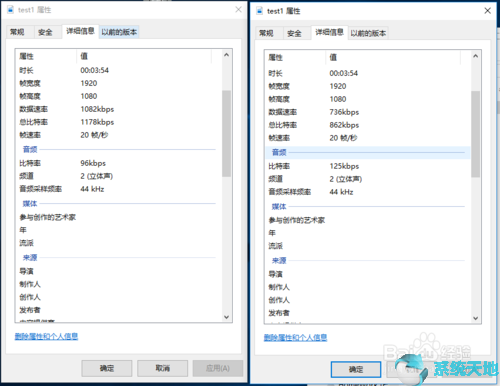Image resolution: width=500 pixels, height=386 pixels.
Task: Open 删除属性和个人信息 link in left window
Action: pyautogui.click(x=46, y=336)
